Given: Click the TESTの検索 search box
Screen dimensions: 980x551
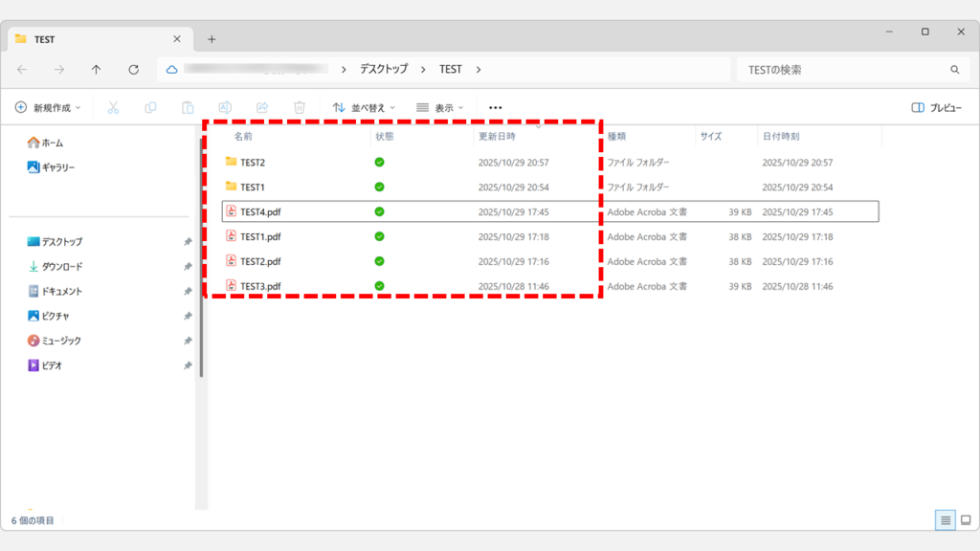Looking at the screenshot, I should [842, 70].
